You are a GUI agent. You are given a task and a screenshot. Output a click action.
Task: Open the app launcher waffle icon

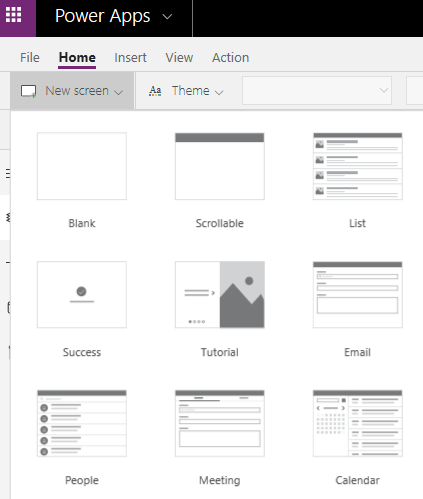click(14, 15)
